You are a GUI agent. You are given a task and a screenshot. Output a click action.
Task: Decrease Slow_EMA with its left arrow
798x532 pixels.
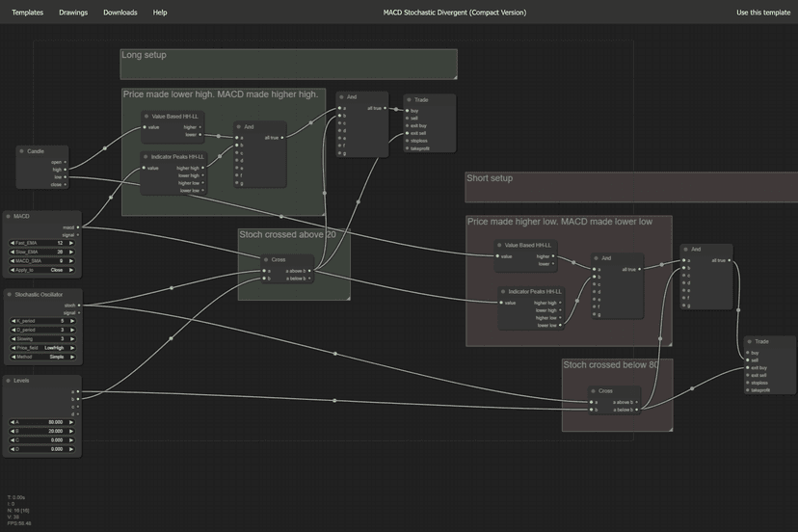coord(13,252)
